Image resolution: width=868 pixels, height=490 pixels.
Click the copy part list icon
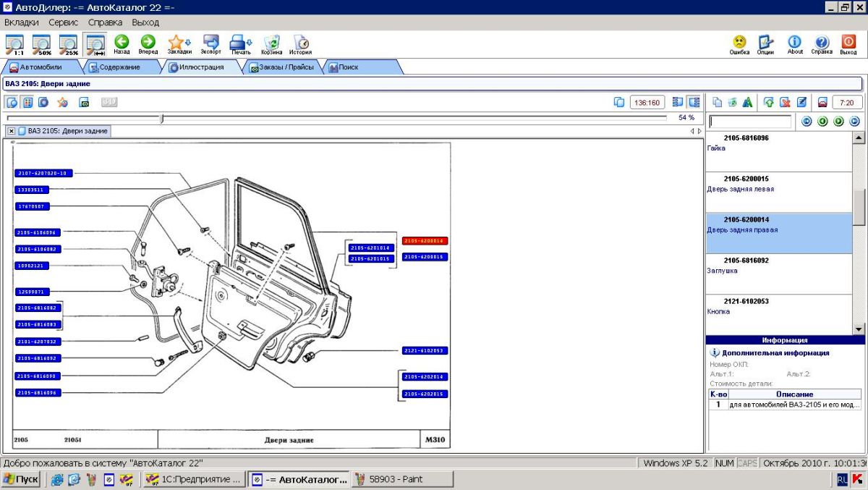pyautogui.click(x=717, y=102)
